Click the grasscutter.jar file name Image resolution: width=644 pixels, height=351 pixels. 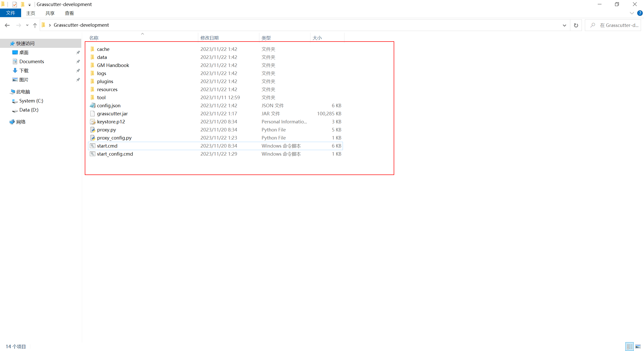coord(112,114)
